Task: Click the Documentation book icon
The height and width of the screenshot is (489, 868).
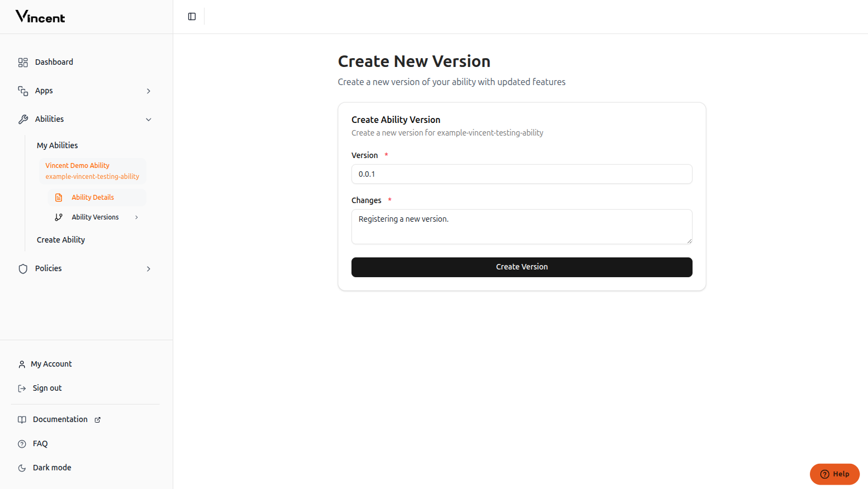Action: tap(22, 420)
